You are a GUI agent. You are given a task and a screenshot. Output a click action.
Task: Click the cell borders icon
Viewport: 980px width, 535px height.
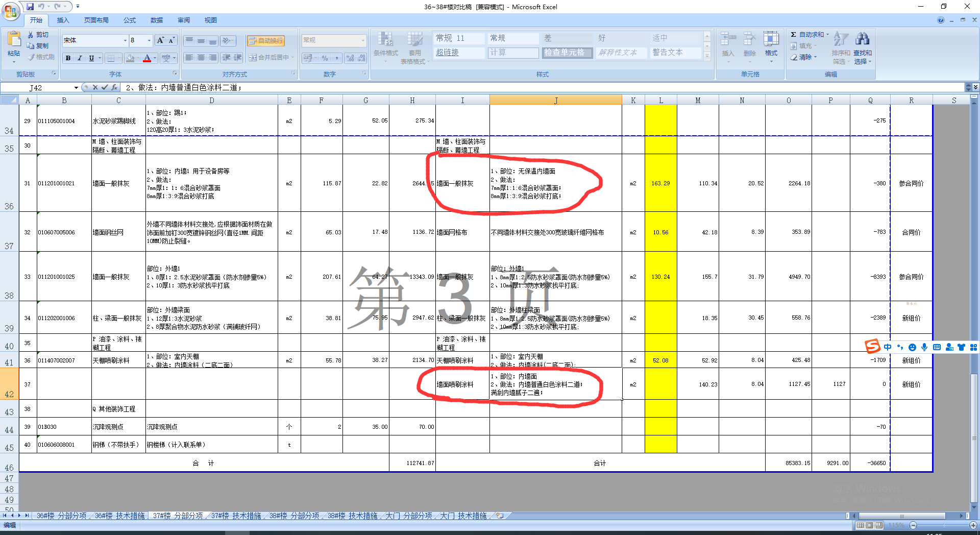[x=111, y=58]
